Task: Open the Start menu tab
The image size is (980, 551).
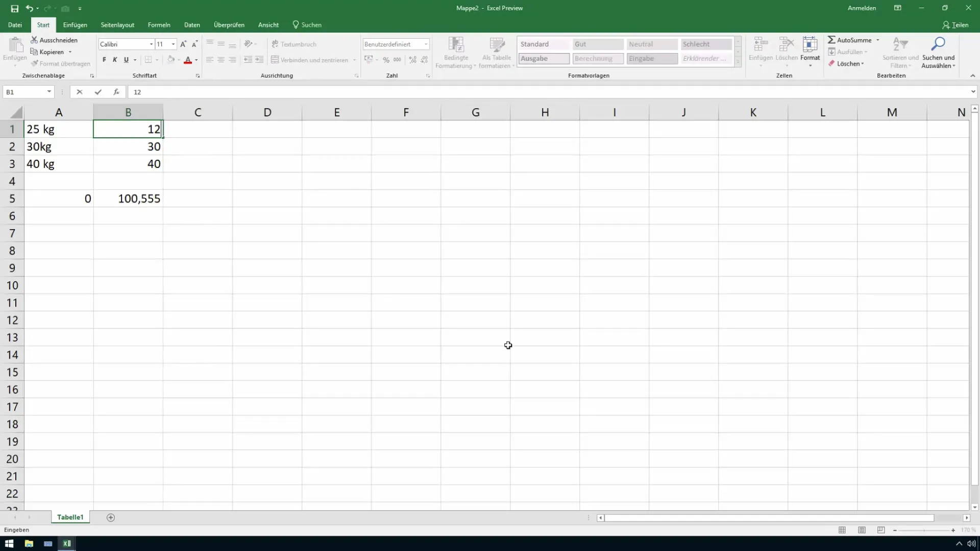Action: [x=42, y=25]
